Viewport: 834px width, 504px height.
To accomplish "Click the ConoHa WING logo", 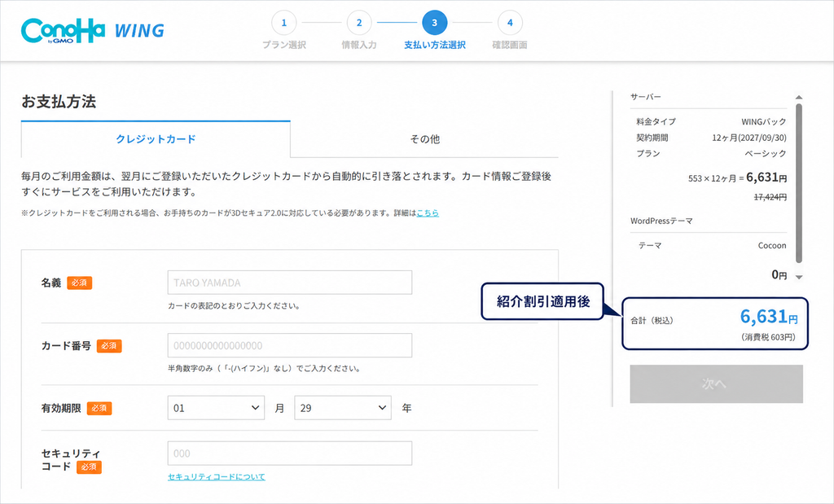I will pos(93,30).
